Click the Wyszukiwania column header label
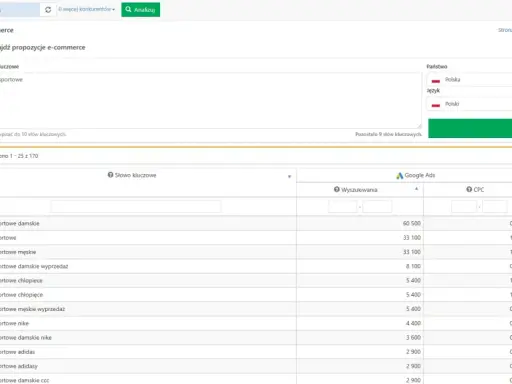512x384 pixels. [359, 190]
